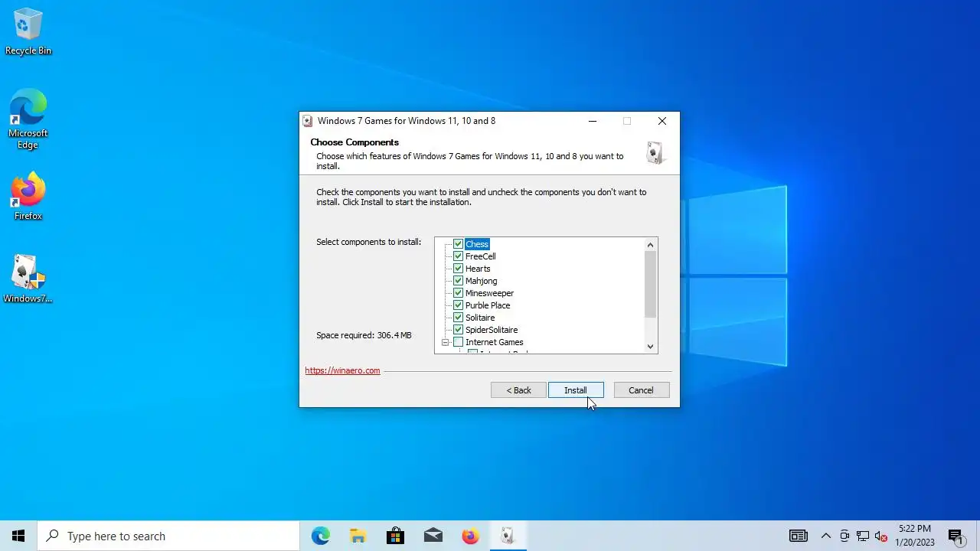Viewport: 980px width, 551px height.
Task: Open the News and interests taskbar icon
Action: click(799, 536)
